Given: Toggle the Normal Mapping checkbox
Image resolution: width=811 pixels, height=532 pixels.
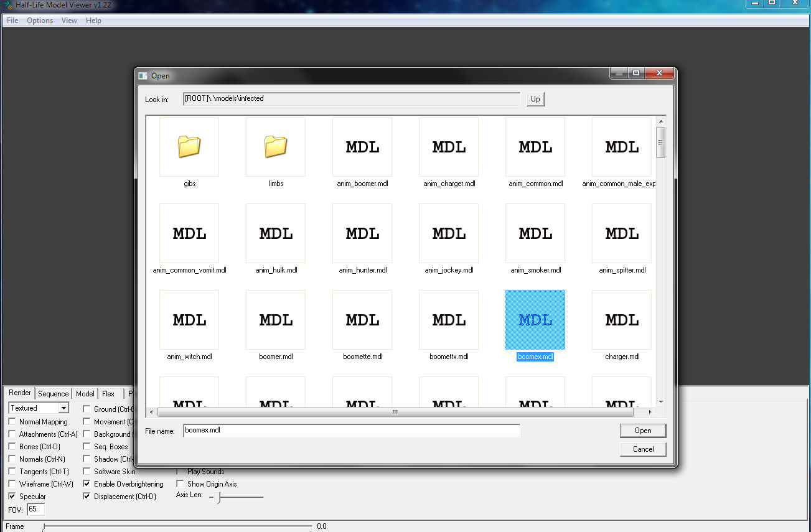Looking at the screenshot, I should tap(12, 422).
